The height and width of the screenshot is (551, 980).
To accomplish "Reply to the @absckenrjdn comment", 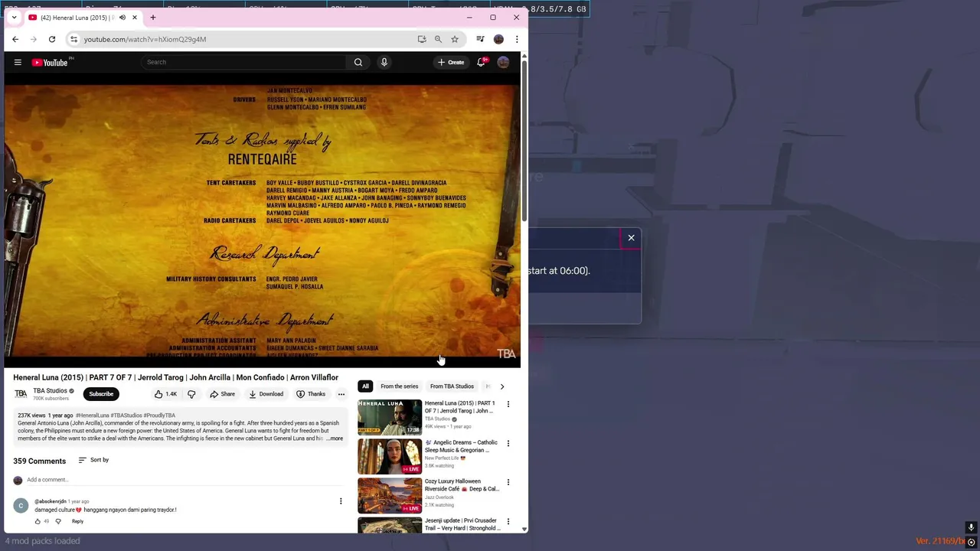I will 77,521.
